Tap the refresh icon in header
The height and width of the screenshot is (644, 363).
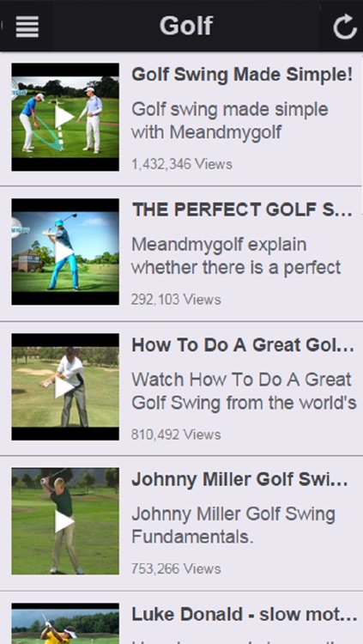[344, 27]
